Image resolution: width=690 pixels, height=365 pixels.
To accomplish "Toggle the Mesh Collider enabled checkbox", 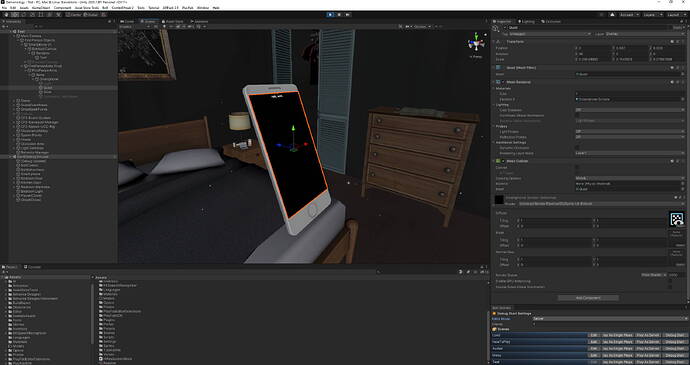I will click(503, 161).
